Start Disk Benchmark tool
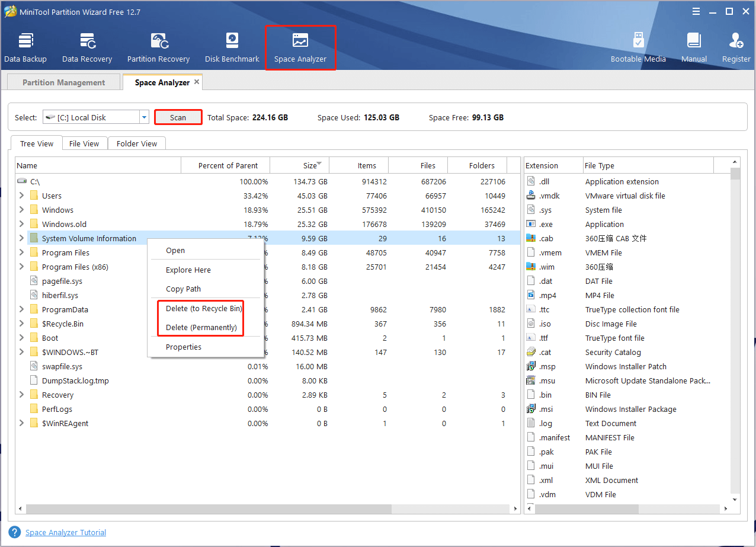Screen dimensions: 756x547 click(232, 47)
